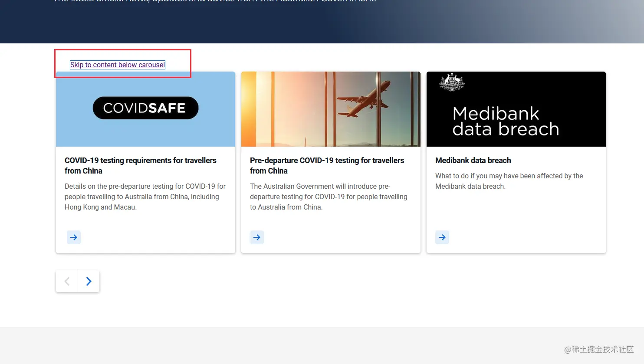Click the airplane at airport window image

pos(331,109)
